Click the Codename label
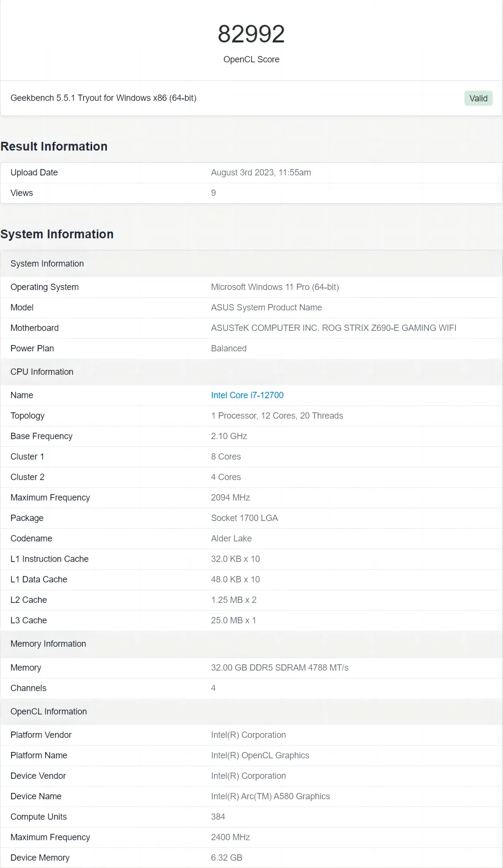The width and height of the screenshot is (503, 868). pos(31,538)
